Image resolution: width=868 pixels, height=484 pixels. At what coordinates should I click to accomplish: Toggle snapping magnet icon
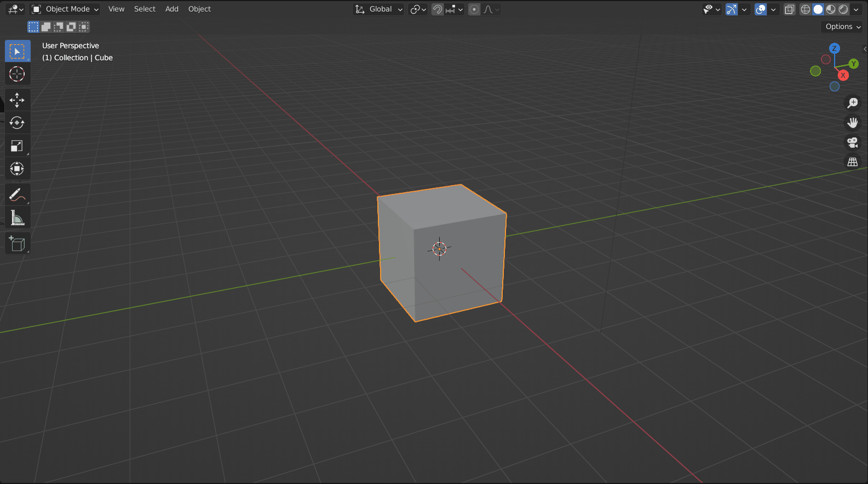click(438, 9)
